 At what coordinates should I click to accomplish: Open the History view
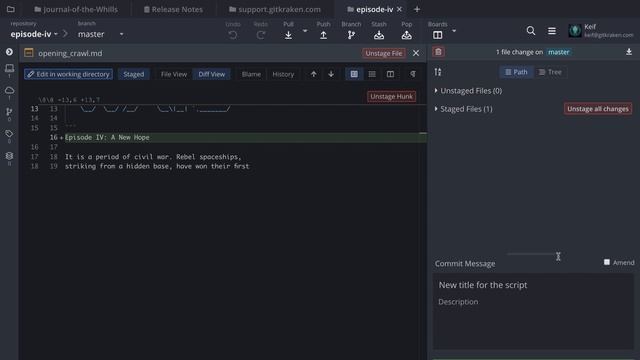tap(283, 74)
